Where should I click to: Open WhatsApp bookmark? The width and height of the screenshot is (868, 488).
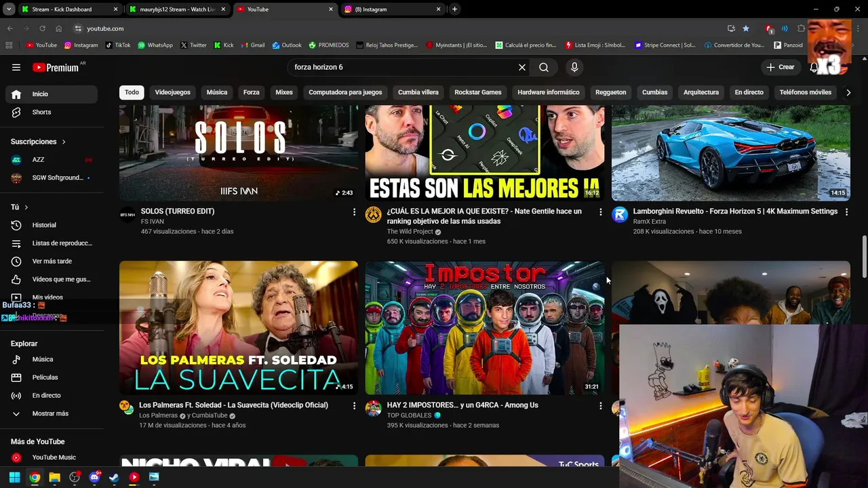155,45
